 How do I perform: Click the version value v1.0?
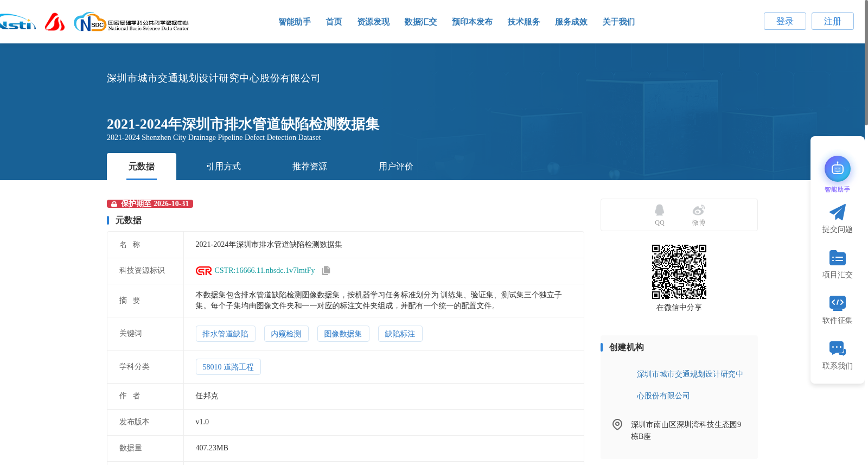tap(202, 422)
